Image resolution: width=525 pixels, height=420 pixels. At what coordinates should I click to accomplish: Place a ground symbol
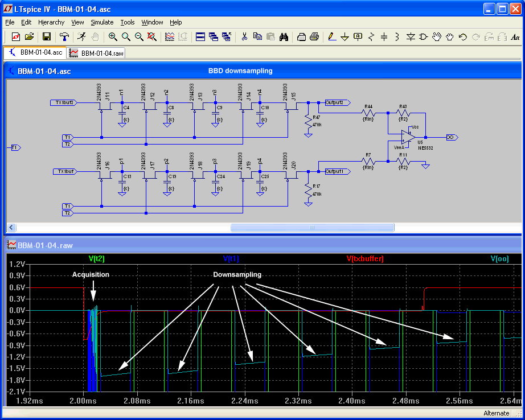[344, 37]
